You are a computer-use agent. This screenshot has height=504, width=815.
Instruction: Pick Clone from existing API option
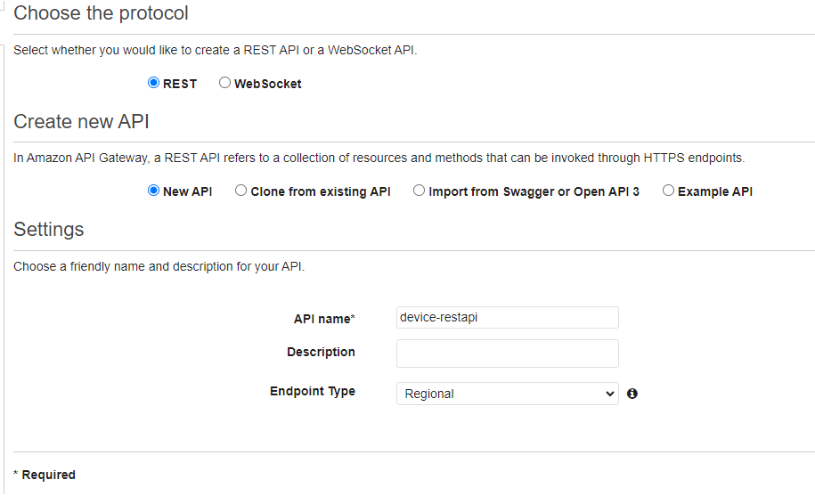pyautogui.click(x=241, y=191)
